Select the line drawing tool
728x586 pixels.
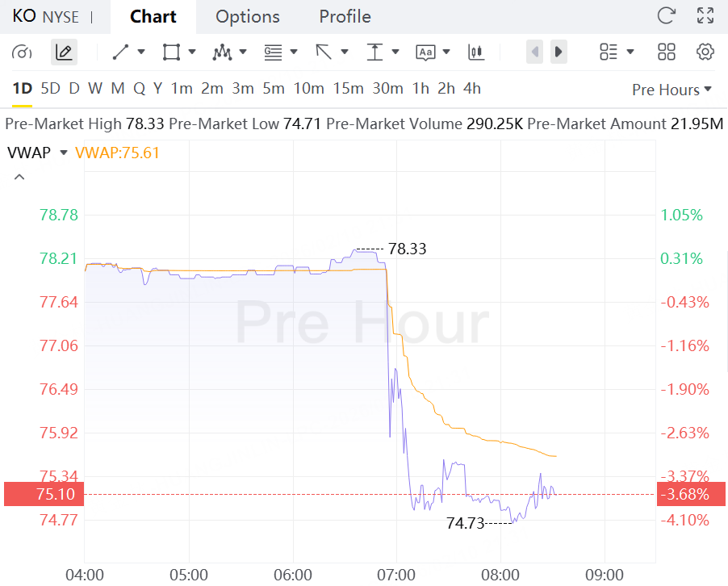(121, 52)
